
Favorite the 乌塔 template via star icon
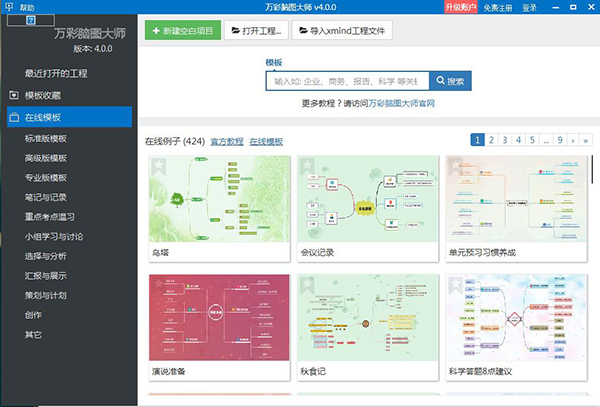coord(158,165)
